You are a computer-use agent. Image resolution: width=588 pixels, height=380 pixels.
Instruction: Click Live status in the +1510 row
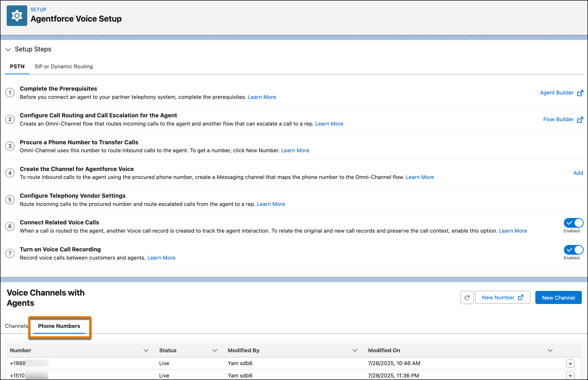[x=164, y=376]
